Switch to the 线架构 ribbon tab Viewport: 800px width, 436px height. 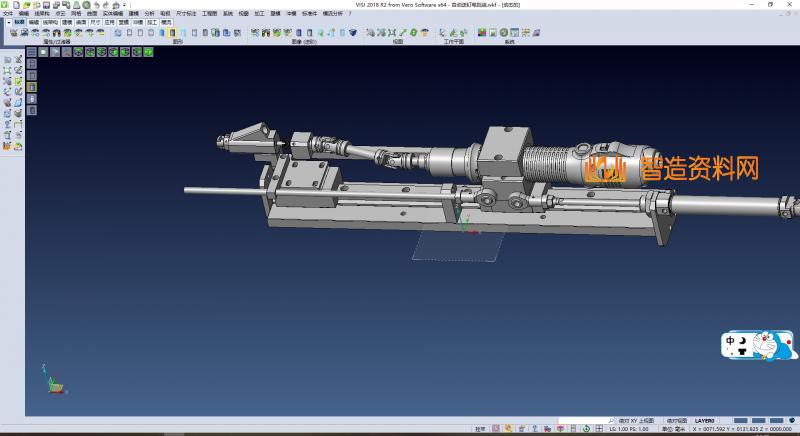48,21
